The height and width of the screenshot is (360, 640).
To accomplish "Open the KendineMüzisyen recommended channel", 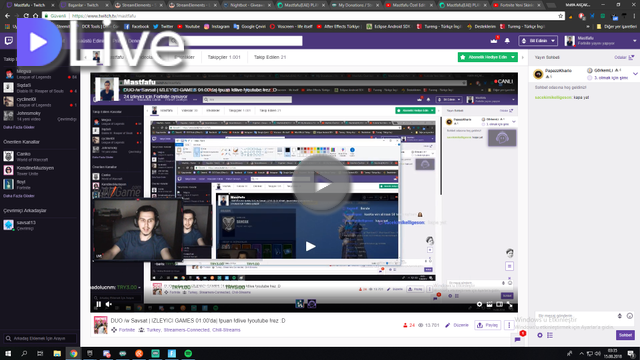I will (40, 170).
